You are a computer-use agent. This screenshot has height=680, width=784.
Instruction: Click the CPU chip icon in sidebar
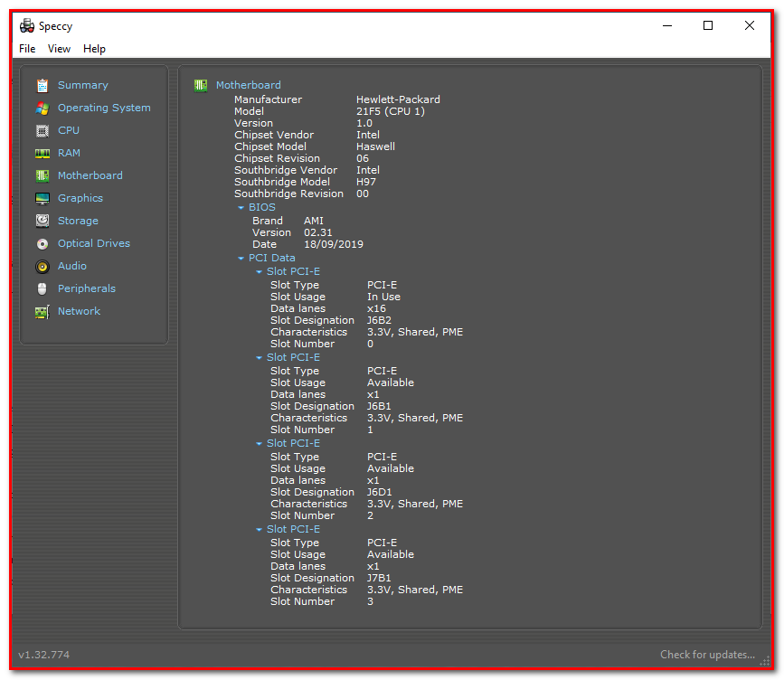click(x=43, y=131)
